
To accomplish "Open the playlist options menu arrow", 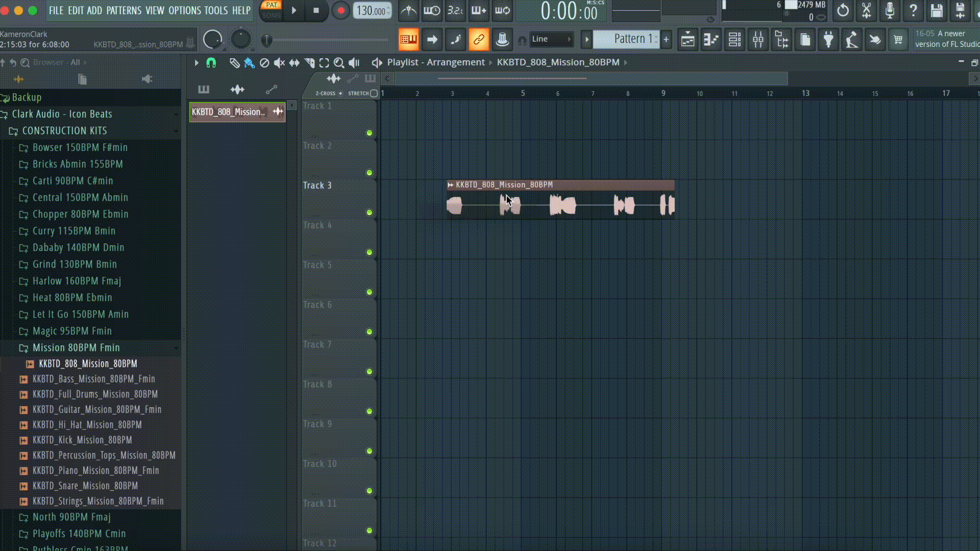I will [197, 63].
